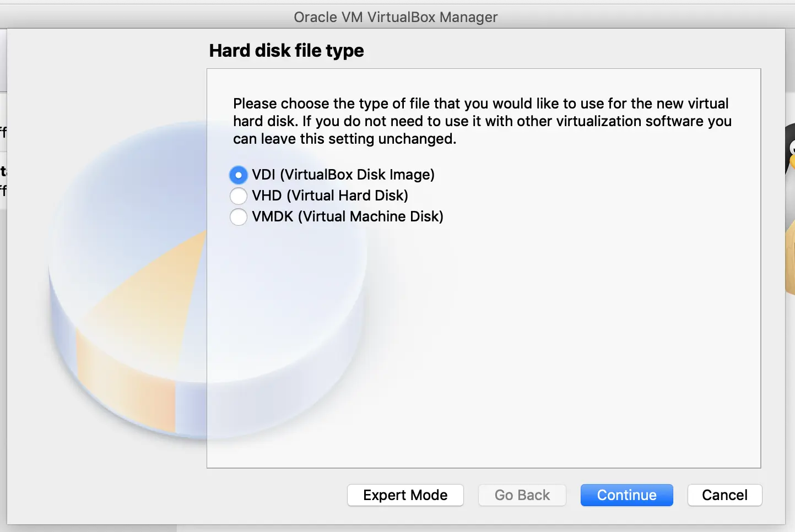Click the Oracle VM VirtualBox Manager title bar
The width and height of the screenshot is (795, 532).
[396, 17]
